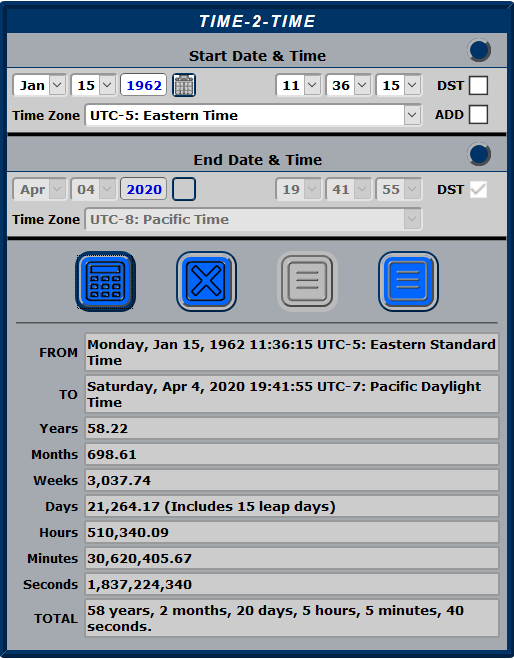
Task: Check the ADD checkbox
Action: (478, 114)
